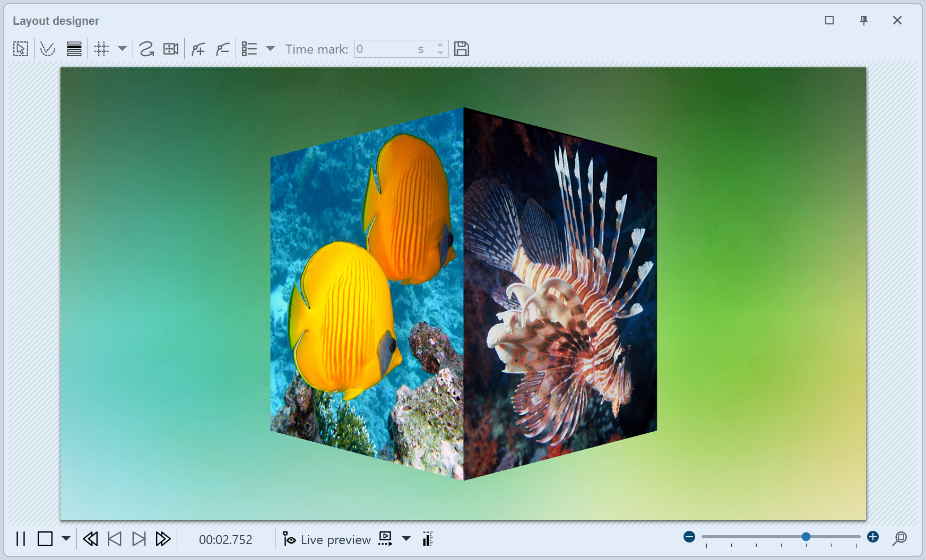Add a new motion path point

[198, 49]
